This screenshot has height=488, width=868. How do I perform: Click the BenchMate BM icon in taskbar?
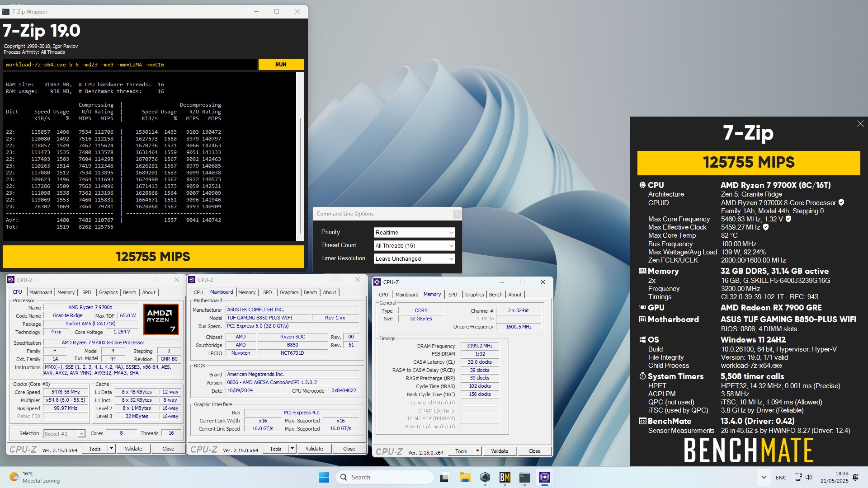pyautogui.click(x=505, y=477)
